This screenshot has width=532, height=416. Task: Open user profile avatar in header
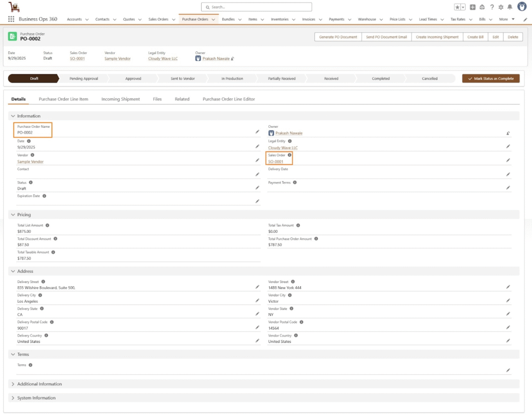pos(522,7)
